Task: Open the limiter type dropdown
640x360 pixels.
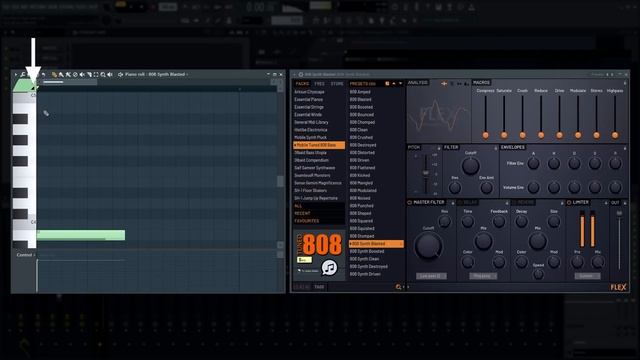Action: [587, 276]
